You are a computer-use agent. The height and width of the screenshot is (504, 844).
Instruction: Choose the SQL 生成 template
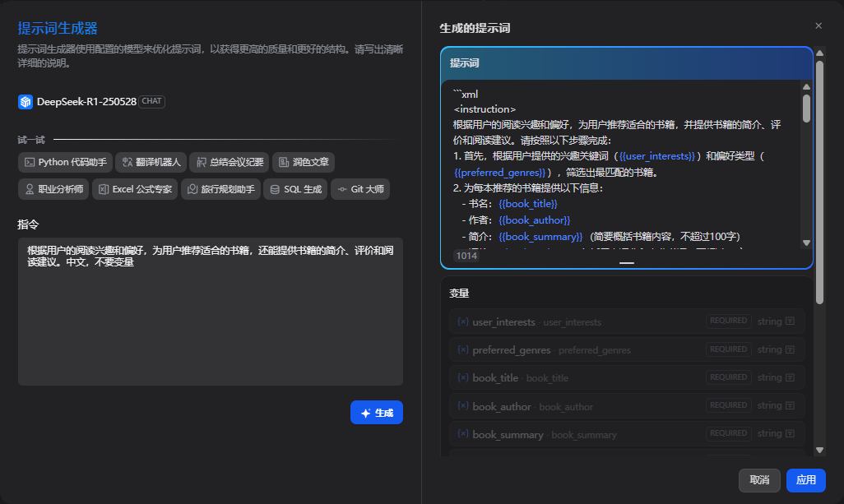tap(295, 189)
